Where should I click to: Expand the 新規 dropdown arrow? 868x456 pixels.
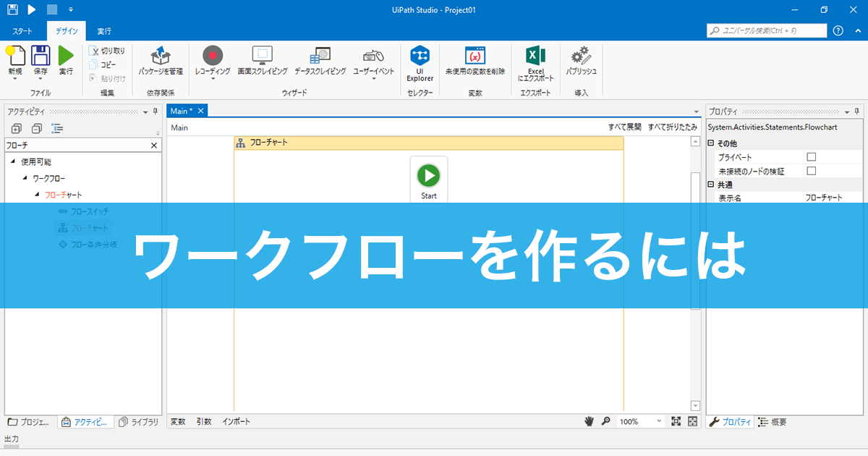[15, 79]
